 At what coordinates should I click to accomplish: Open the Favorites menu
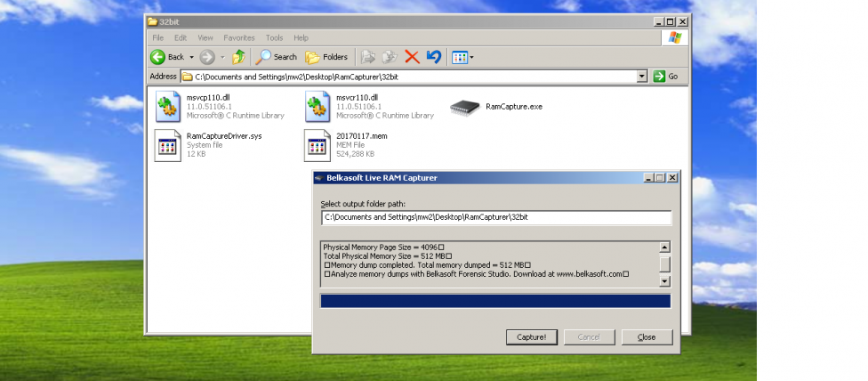[x=239, y=38]
